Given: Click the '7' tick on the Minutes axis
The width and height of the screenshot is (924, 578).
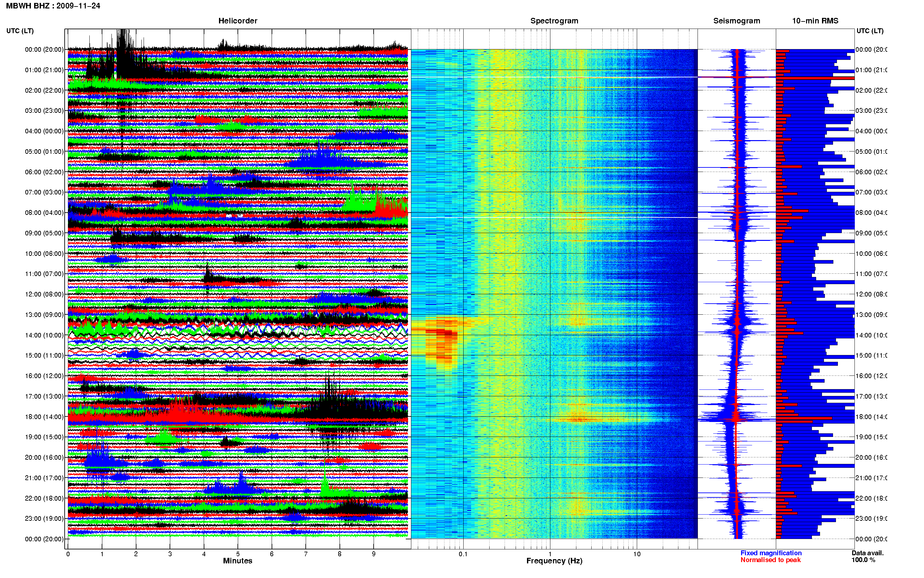Looking at the screenshot, I should [x=306, y=554].
